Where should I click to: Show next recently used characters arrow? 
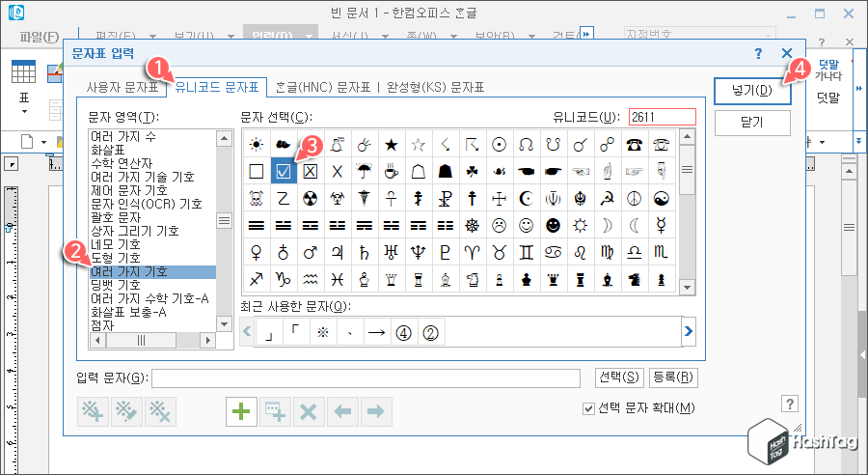point(689,331)
